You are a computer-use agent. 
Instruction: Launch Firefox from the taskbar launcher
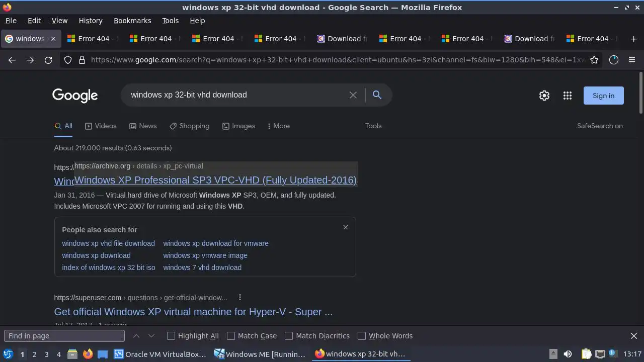click(x=88, y=354)
